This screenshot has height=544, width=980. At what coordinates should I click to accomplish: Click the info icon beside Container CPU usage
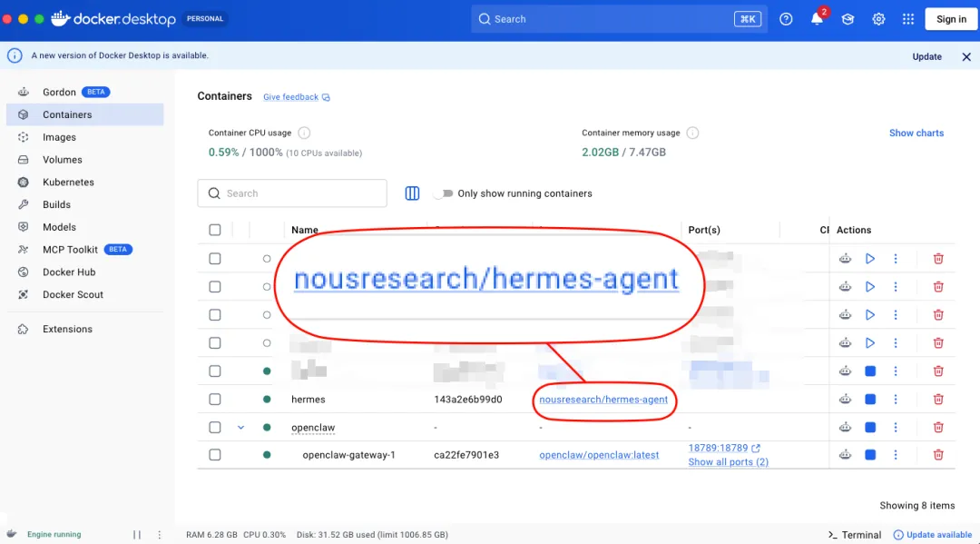[304, 133]
